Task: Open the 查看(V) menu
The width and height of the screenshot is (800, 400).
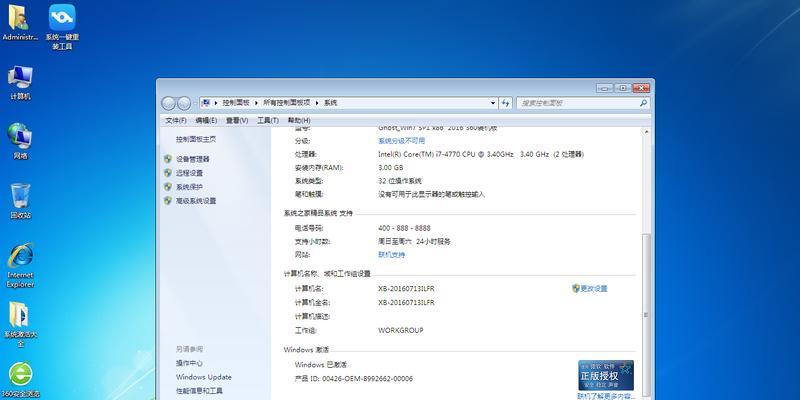Action: click(237, 120)
